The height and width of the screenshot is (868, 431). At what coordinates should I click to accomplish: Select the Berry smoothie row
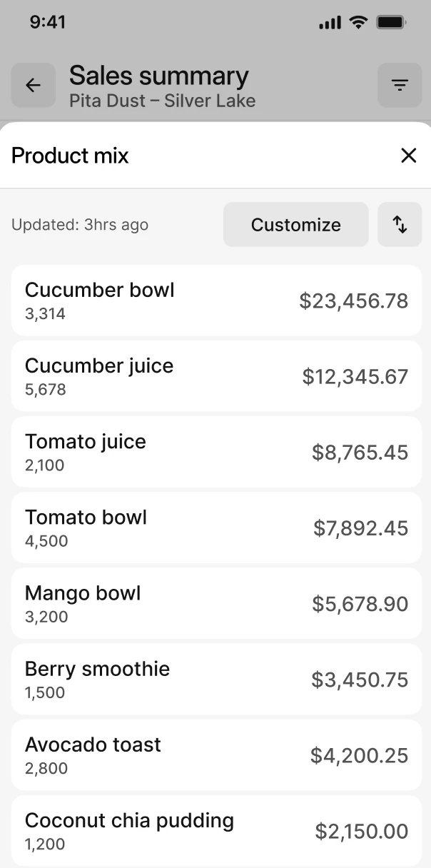[216, 679]
